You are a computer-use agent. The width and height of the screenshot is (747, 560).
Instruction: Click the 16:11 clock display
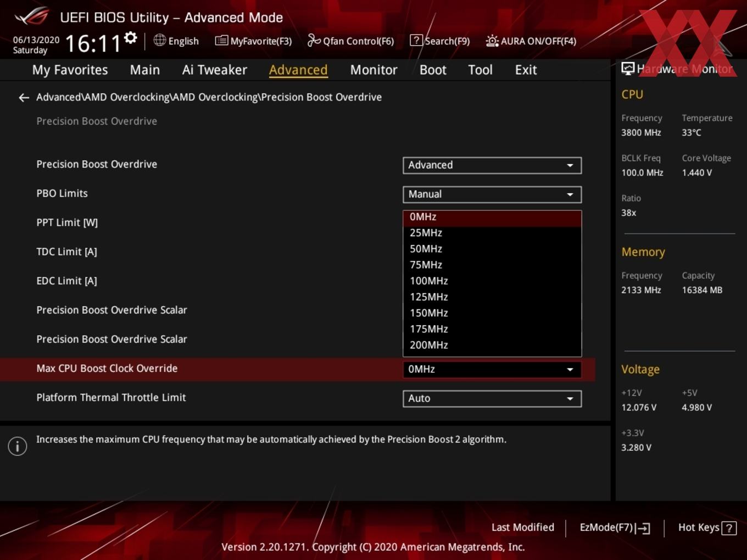point(93,43)
